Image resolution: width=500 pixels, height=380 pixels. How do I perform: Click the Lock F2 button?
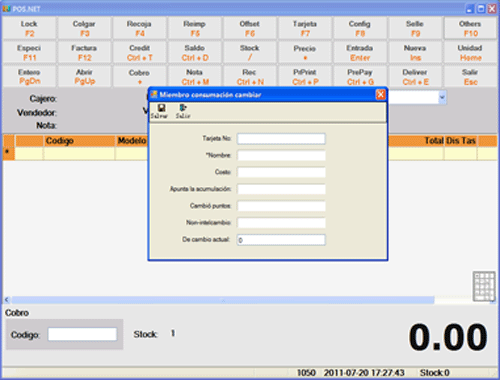pos(29,28)
